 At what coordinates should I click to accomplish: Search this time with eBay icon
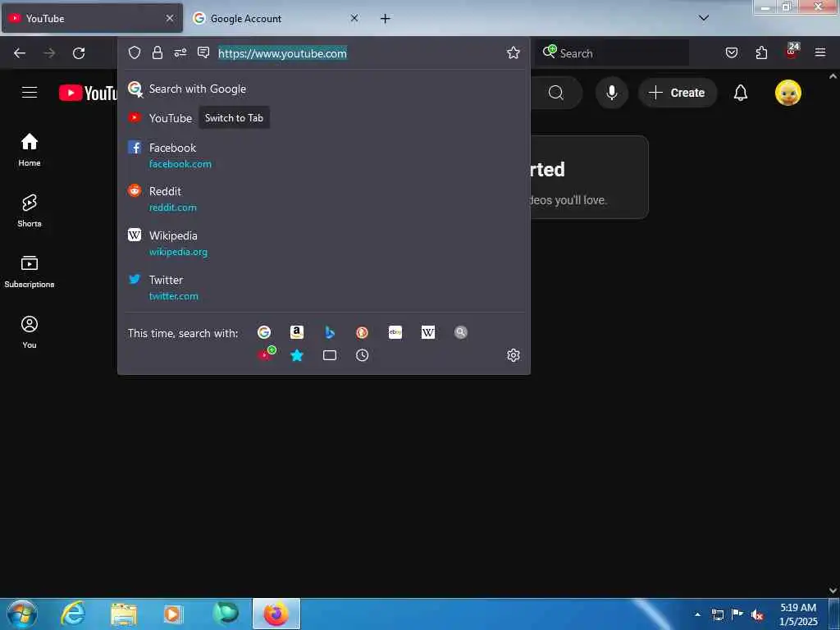click(x=395, y=332)
